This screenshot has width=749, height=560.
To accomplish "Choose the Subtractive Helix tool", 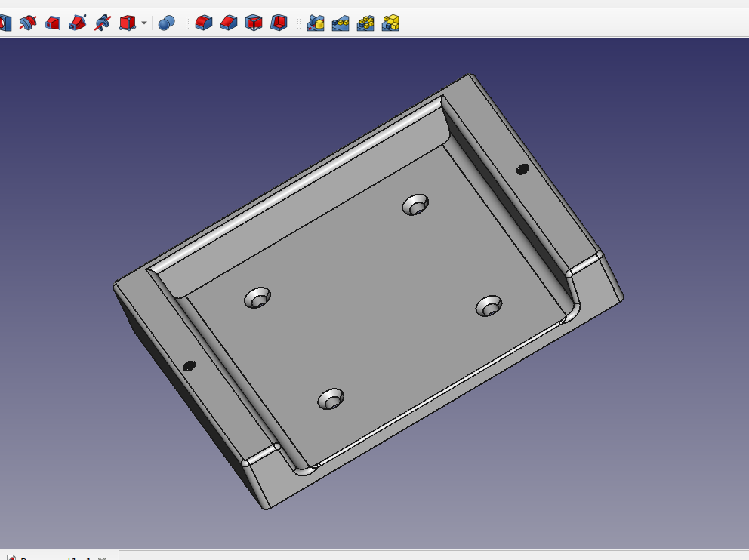I will pyautogui.click(x=103, y=23).
